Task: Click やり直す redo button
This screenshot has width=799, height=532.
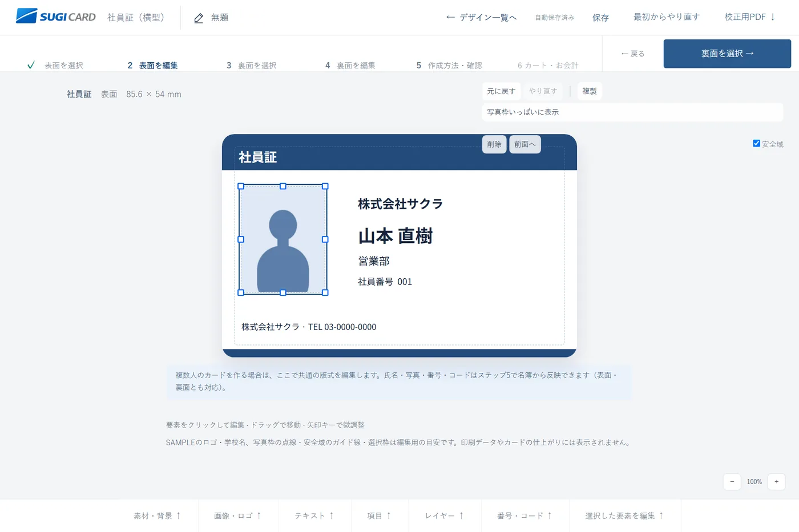Action: click(x=543, y=91)
